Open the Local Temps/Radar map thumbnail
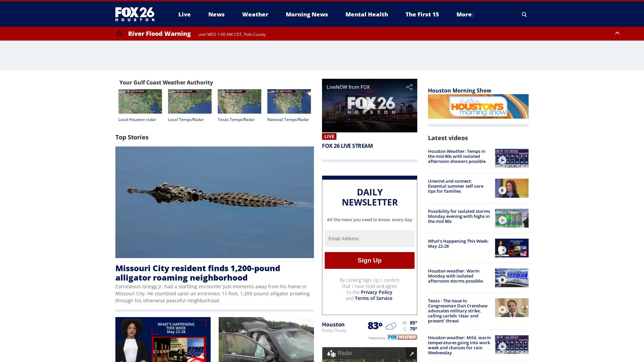The image size is (644, 362). coord(190,101)
